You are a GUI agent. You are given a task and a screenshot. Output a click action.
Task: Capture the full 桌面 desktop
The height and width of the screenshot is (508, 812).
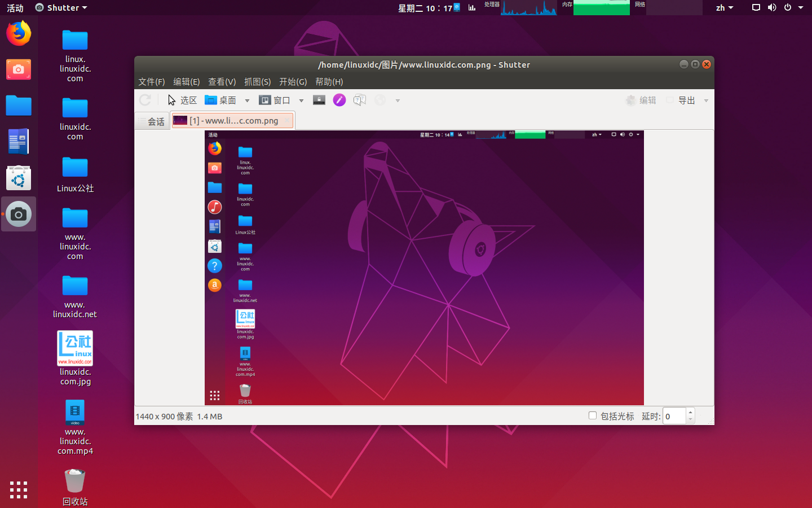point(220,100)
